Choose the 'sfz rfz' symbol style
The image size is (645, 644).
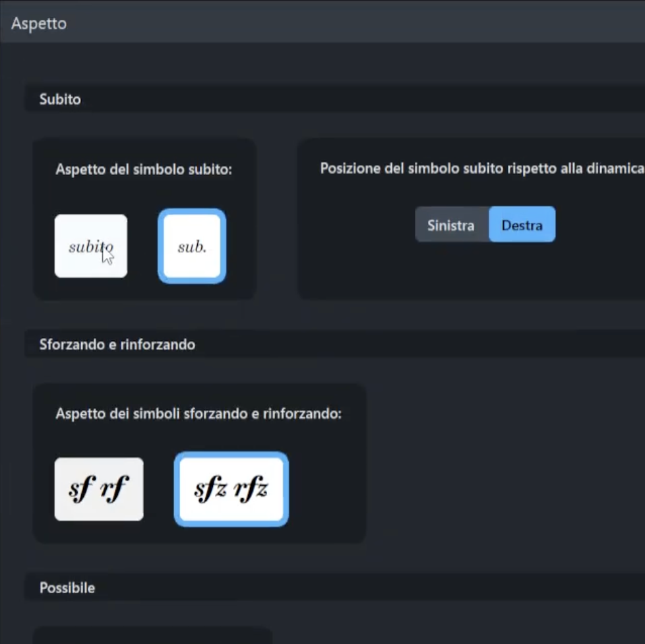coord(231,489)
